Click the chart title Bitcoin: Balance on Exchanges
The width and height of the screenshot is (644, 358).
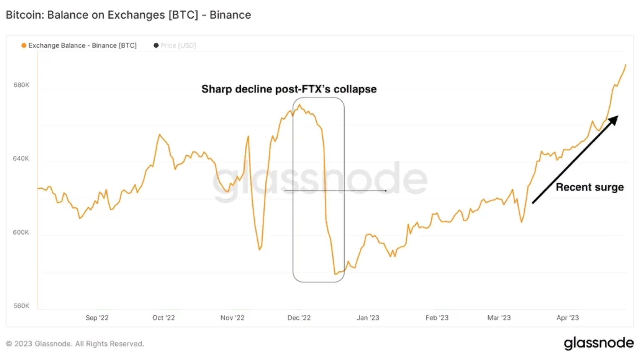point(128,15)
